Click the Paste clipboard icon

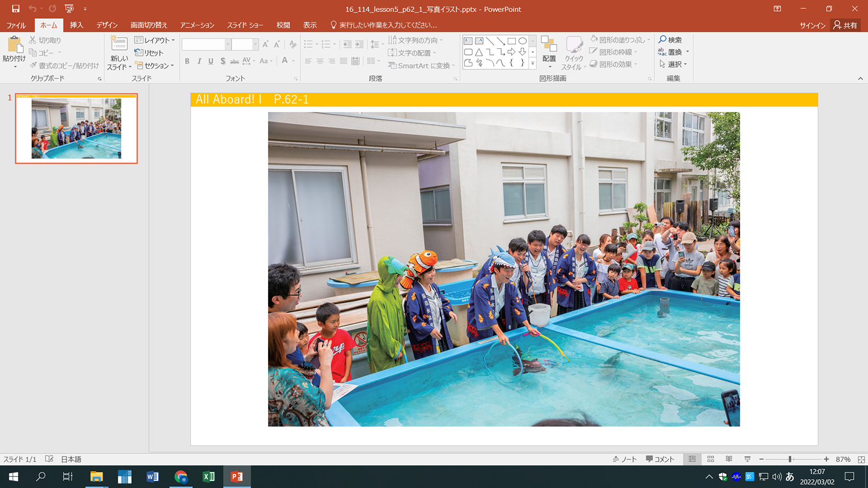[x=14, y=45]
